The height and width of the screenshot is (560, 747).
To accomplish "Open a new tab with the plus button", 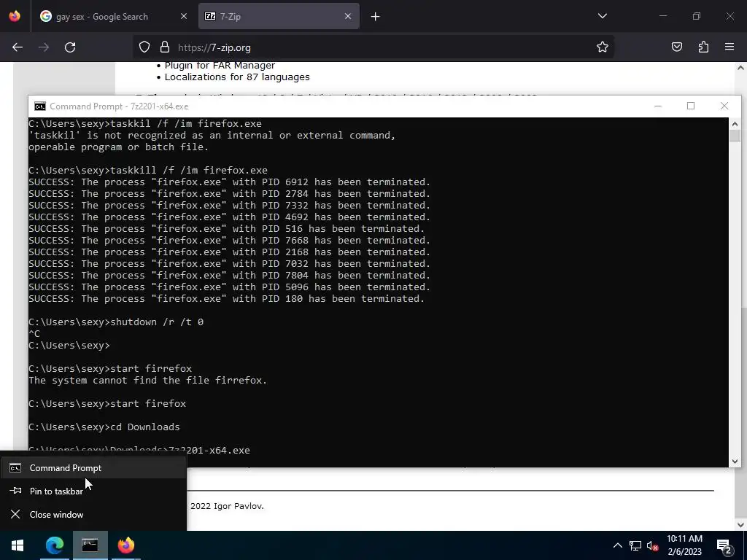I will click(376, 17).
